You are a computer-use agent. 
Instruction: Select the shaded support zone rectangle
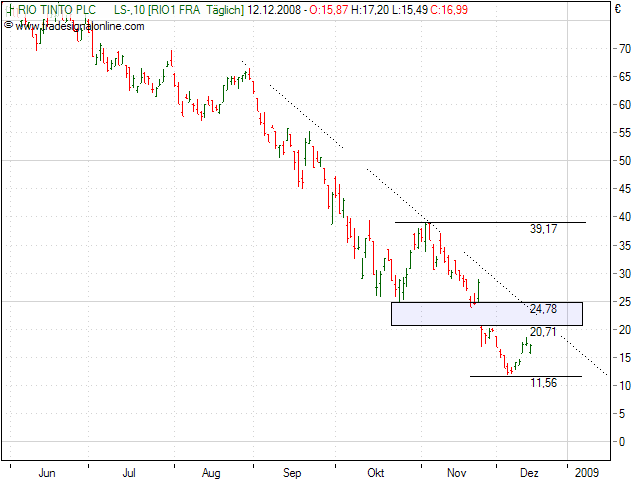pyautogui.click(x=487, y=314)
